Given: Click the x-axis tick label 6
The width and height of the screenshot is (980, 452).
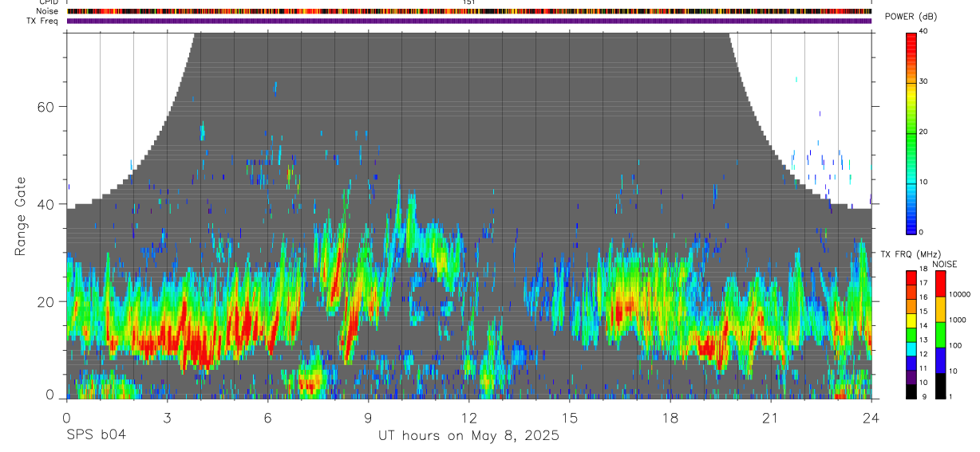Looking at the screenshot, I should tap(267, 418).
